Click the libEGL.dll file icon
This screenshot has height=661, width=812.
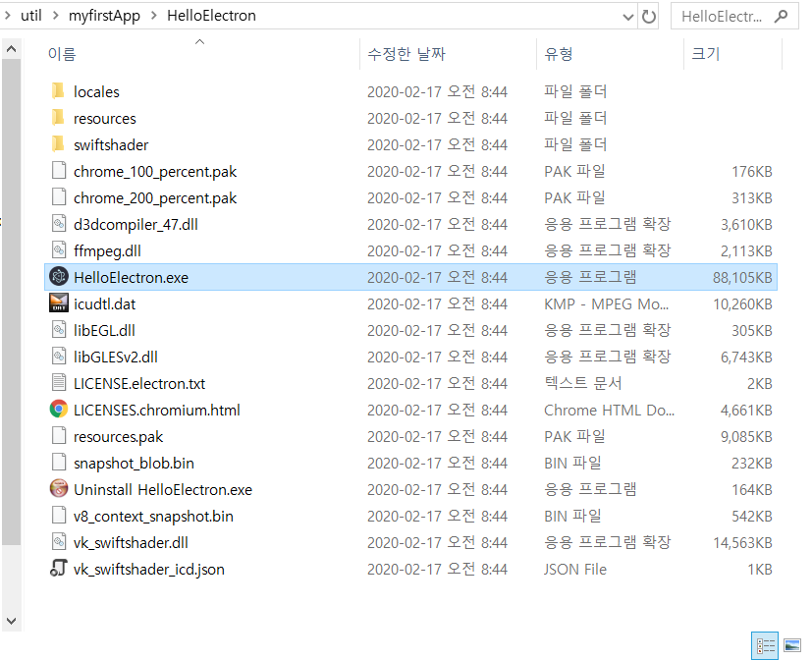click(x=59, y=329)
